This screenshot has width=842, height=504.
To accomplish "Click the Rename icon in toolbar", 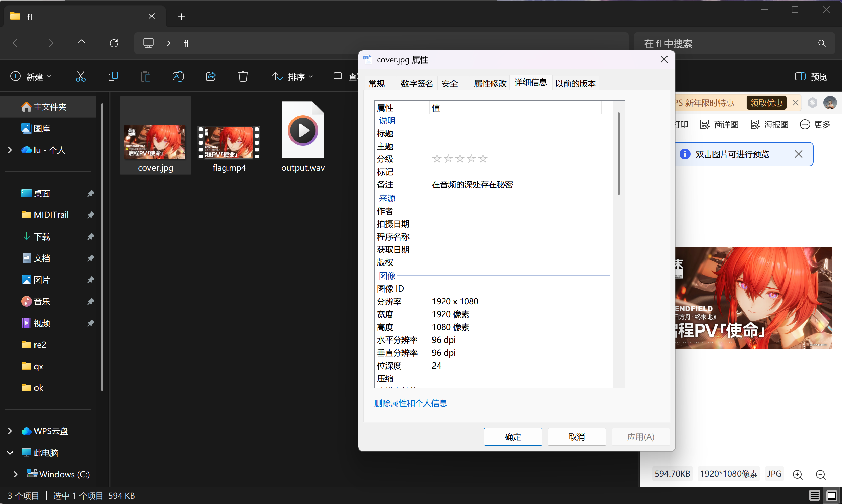I will pyautogui.click(x=178, y=76).
